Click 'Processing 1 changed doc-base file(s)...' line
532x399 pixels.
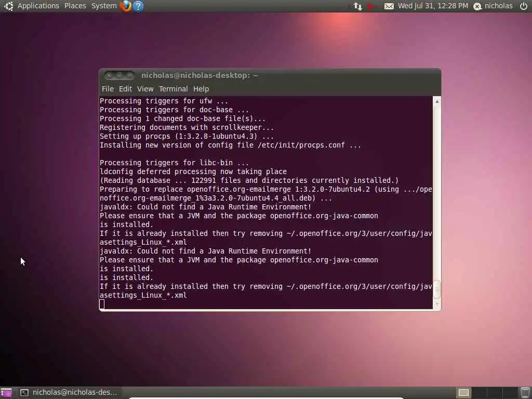[182, 119]
